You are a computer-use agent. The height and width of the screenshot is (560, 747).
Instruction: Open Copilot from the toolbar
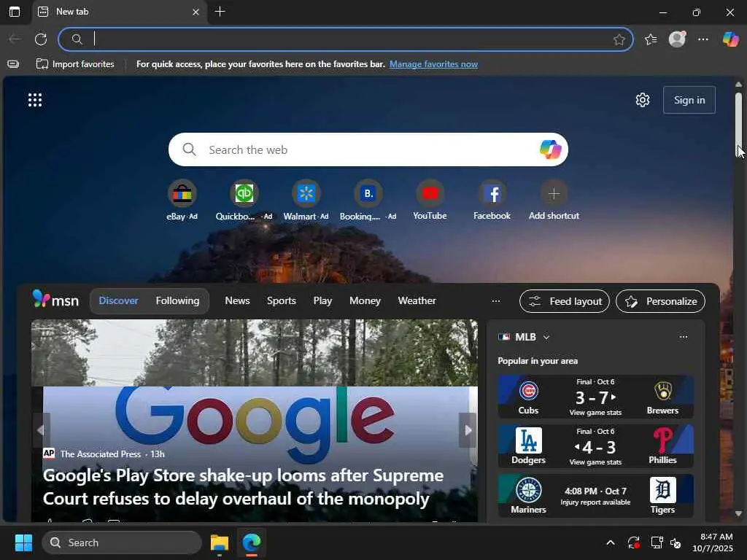[730, 39]
